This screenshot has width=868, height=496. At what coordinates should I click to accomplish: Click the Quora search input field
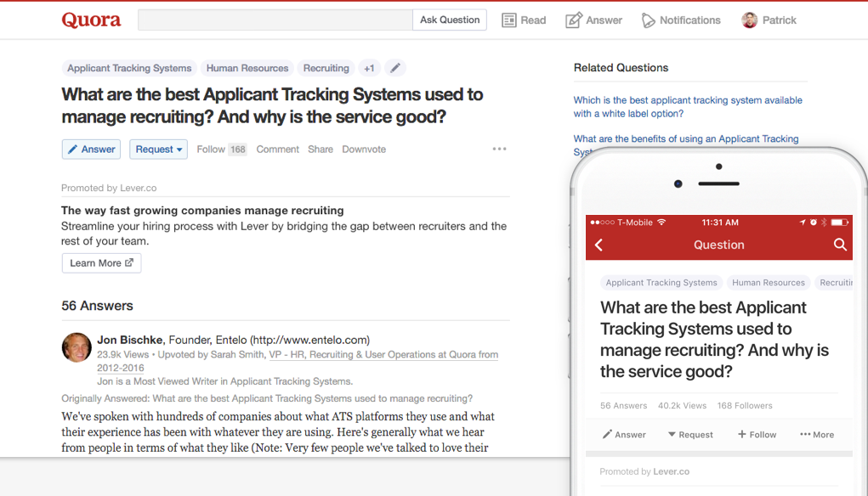click(x=275, y=20)
